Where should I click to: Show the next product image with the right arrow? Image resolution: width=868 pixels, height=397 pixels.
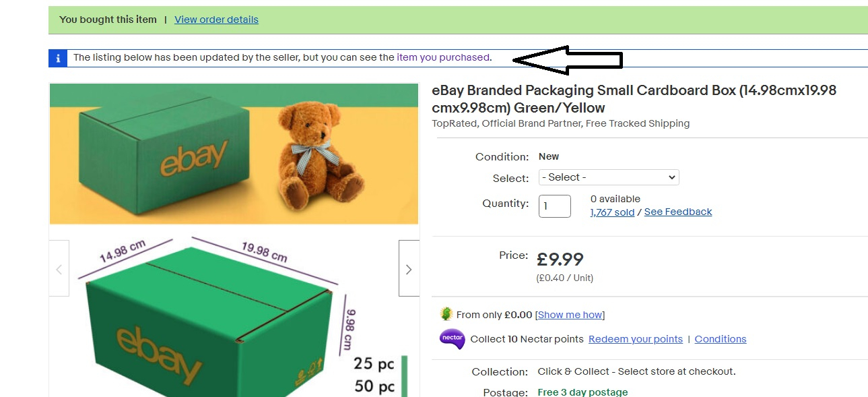coord(409,269)
